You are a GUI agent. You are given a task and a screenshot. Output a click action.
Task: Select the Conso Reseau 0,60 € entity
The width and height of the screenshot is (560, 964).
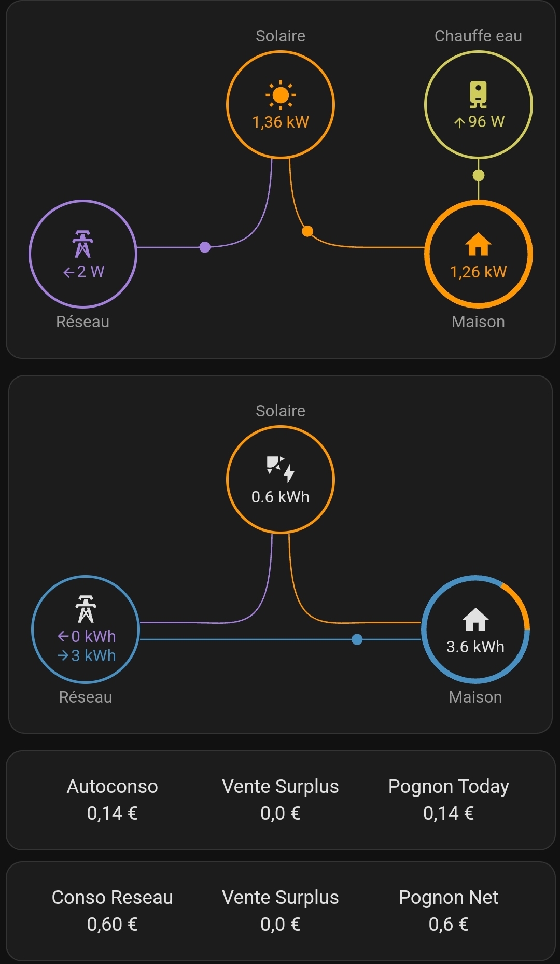(x=112, y=911)
